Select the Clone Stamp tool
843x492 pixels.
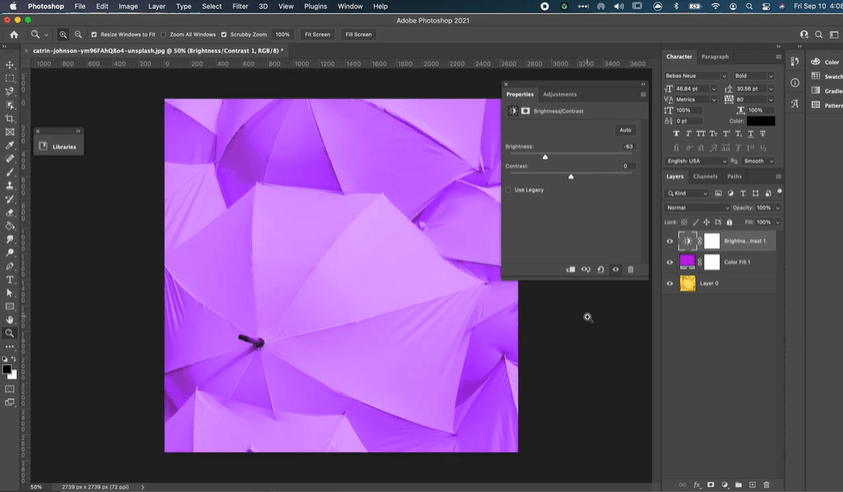(10, 186)
